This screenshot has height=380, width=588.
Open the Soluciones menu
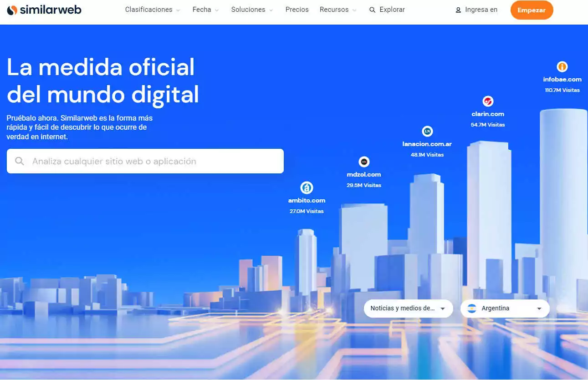[248, 10]
